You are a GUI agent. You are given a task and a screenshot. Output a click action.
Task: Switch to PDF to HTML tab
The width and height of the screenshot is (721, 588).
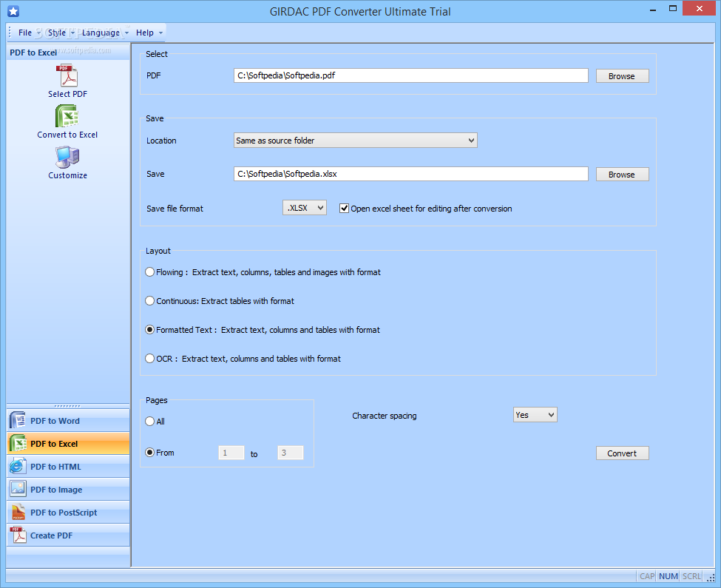point(68,466)
